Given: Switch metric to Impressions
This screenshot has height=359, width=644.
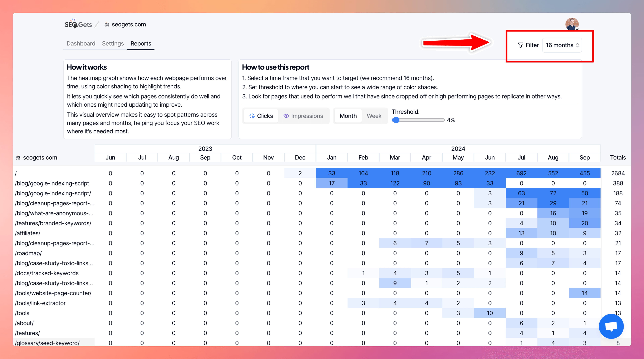Looking at the screenshot, I should tap(303, 116).
